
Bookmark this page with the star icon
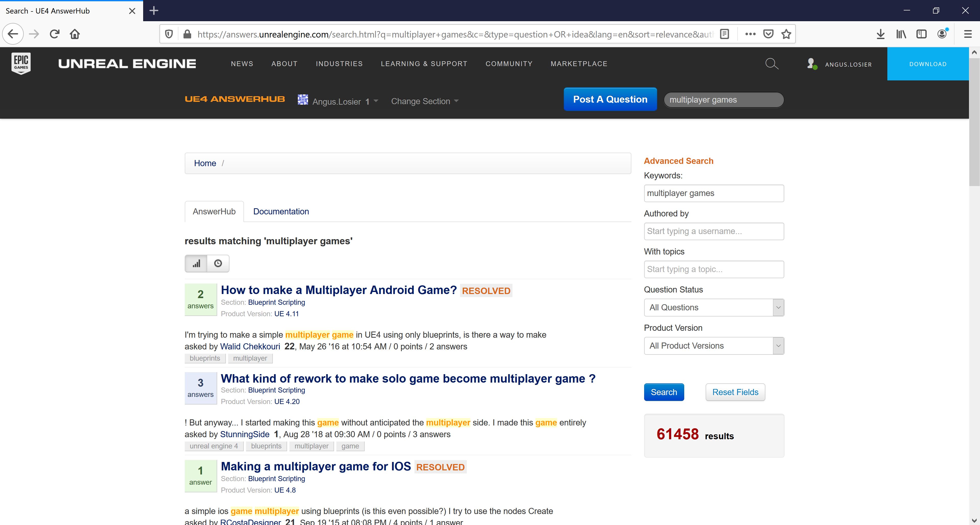click(786, 34)
